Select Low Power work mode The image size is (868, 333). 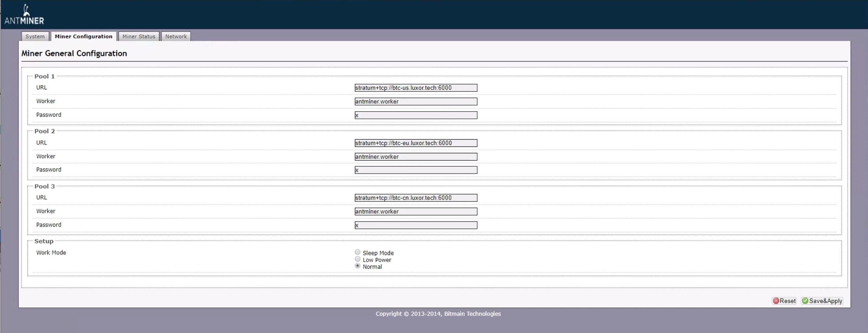(358, 259)
